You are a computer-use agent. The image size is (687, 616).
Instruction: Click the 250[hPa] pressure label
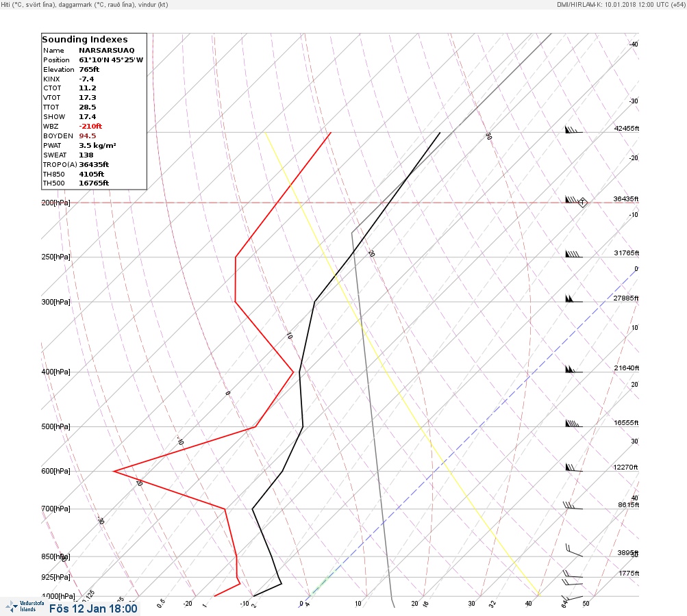[55, 257]
